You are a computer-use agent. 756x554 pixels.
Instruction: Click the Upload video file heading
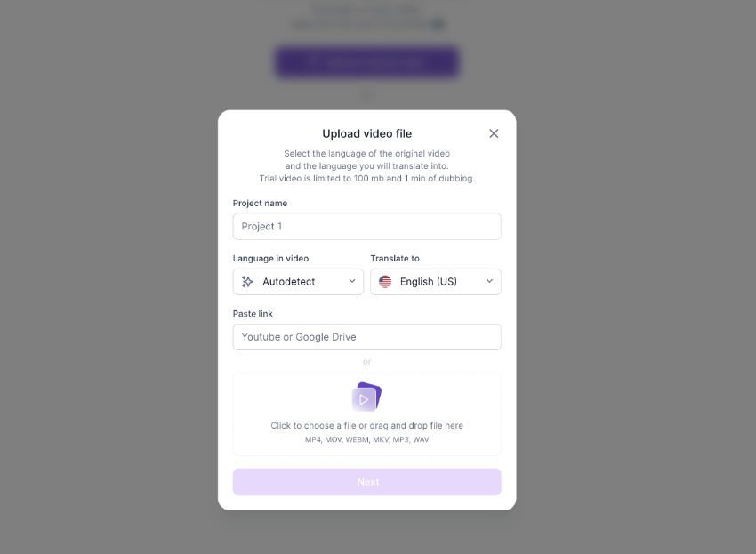pos(367,133)
